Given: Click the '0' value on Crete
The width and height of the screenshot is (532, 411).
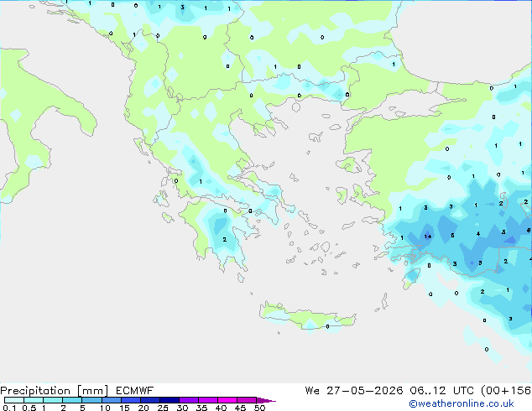Looking at the screenshot, I should 327,326.
